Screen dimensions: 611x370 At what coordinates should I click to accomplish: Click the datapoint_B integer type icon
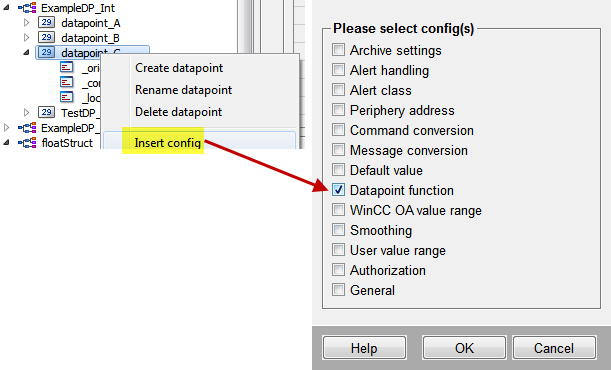coord(46,37)
